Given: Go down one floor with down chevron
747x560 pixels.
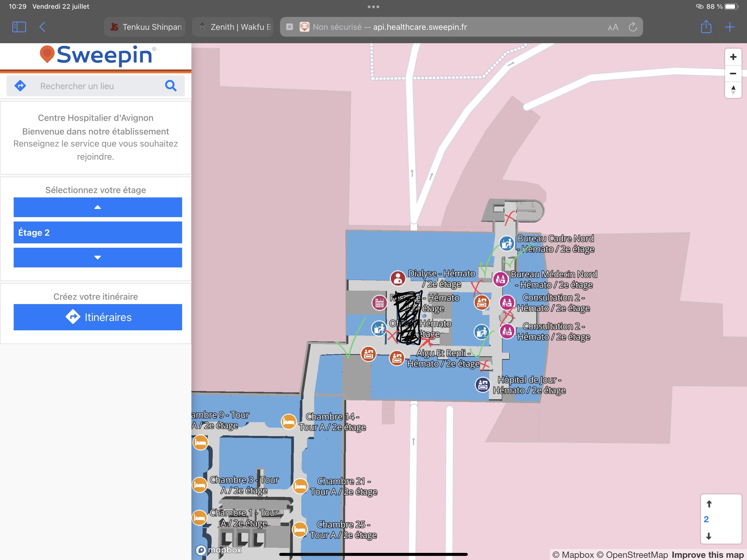Looking at the screenshot, I should tap(98, 257).
